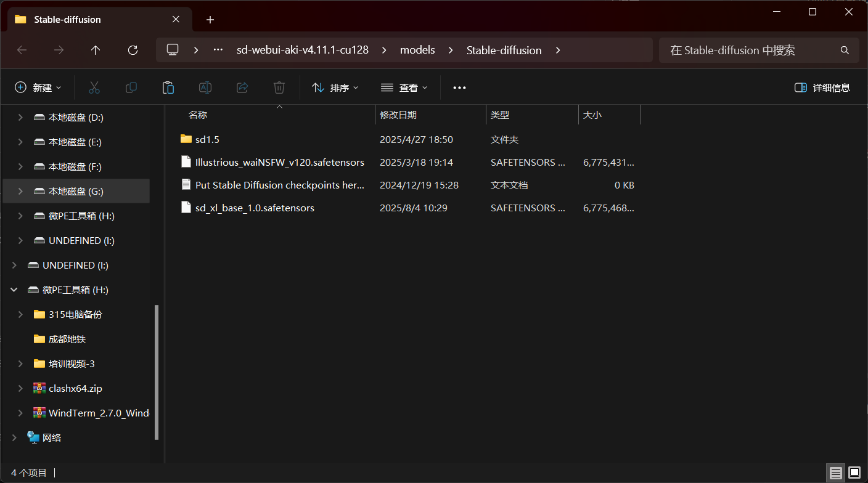Switch to details list view icon
Viewport: 868px width, 483px height.
pyautogui.click(x=835, y=473)
